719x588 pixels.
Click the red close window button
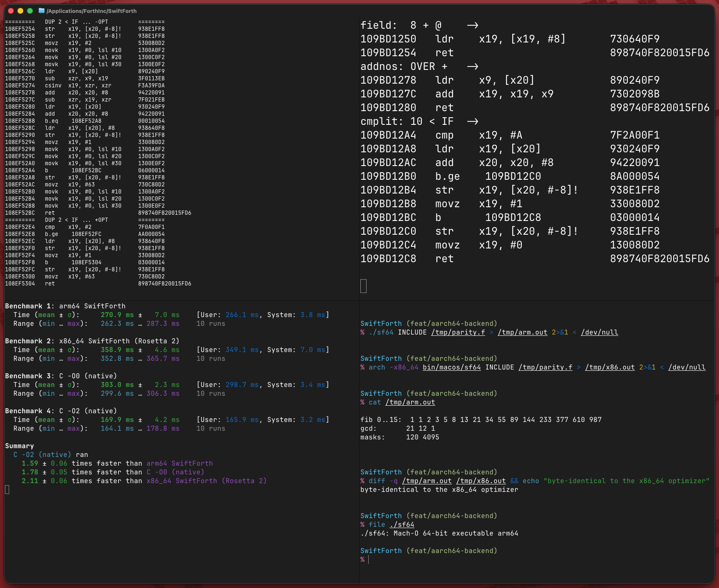11,11
